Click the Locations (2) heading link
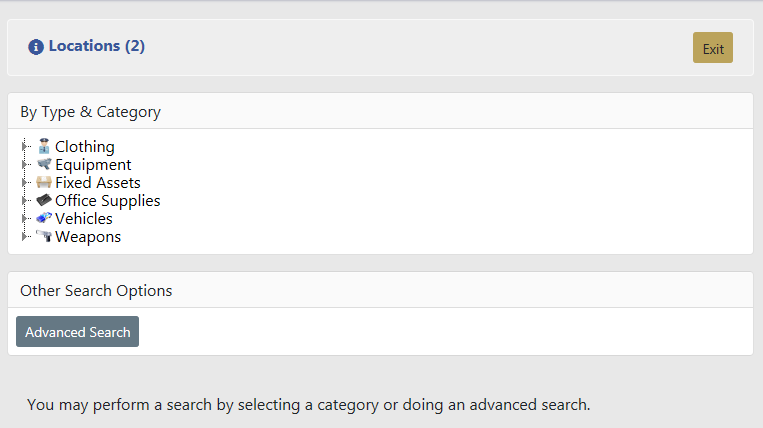This screenshot has width=763, height=428. tap(97, 46)
